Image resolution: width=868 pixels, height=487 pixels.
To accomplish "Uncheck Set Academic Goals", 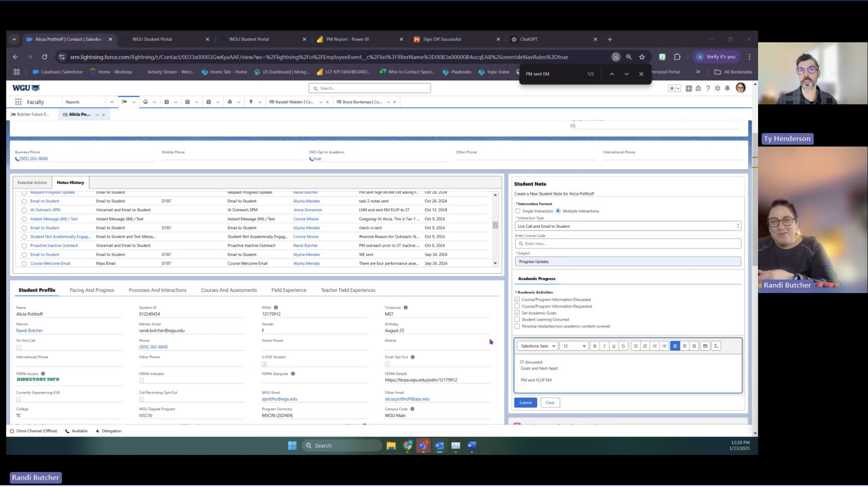I will pyautogui.click(x=517, y=312).
